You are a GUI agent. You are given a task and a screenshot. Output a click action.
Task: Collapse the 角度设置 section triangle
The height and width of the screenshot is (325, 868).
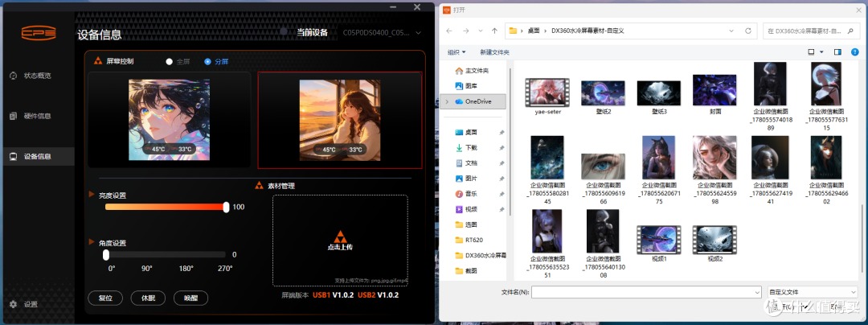(92, 241)
